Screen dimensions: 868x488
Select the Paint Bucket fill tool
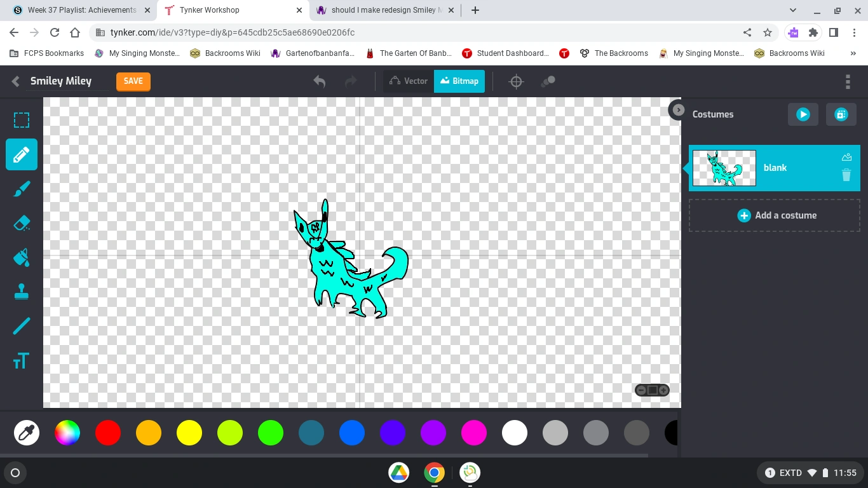pyautogui.click(x=22, y=257)
